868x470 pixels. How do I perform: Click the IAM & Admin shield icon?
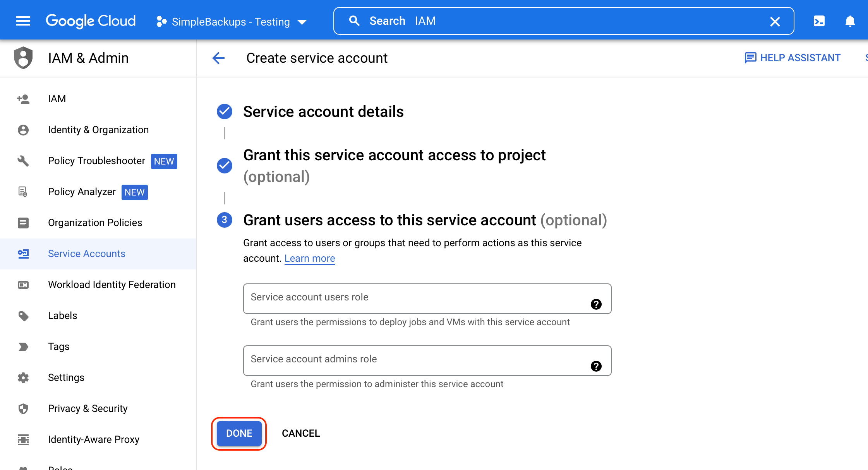click(23, 58)
